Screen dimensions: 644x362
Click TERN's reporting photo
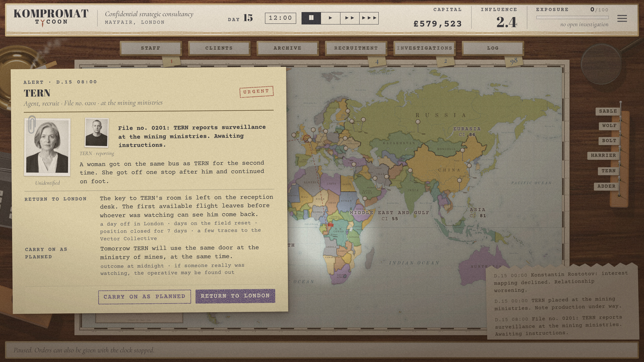(96, 133)
